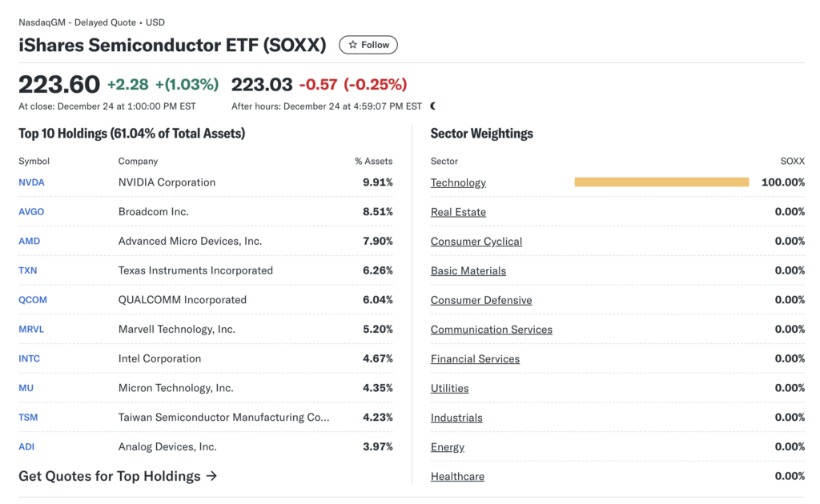Image resolution: width=820 pixels, height=504 pixels.
Task: Click the Sector Weightings heading
Action: pyautogui.click(x=481, y=134)
